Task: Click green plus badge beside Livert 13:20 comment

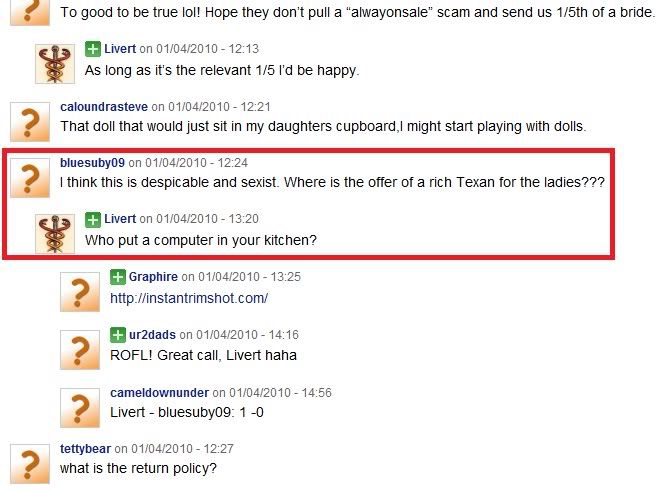Action: [x=93, y=219]
